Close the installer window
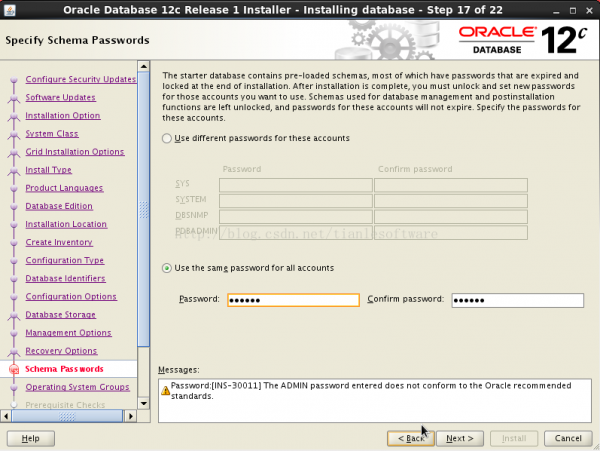Viewport: 600px width, 451px height. (x=589, y=11)
